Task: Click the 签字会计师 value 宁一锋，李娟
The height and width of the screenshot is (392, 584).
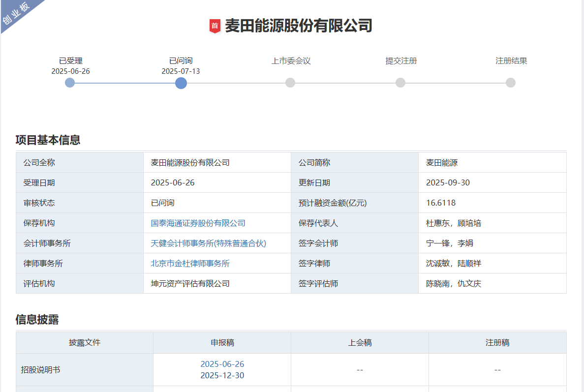Action: pyautogui.click(x=450, y=243)
